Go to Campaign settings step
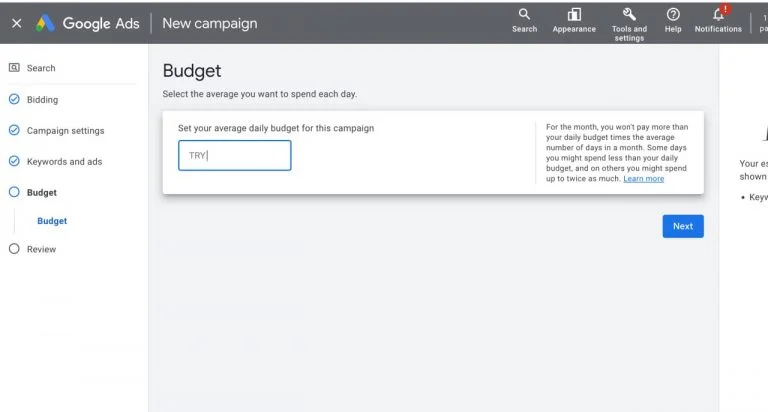768x412 pixels. coord(66,131)
